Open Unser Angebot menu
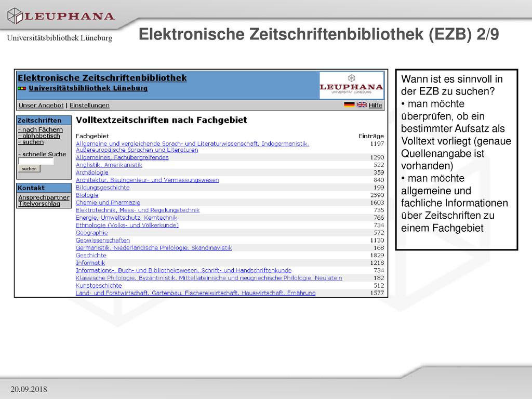 click(41, 105)
